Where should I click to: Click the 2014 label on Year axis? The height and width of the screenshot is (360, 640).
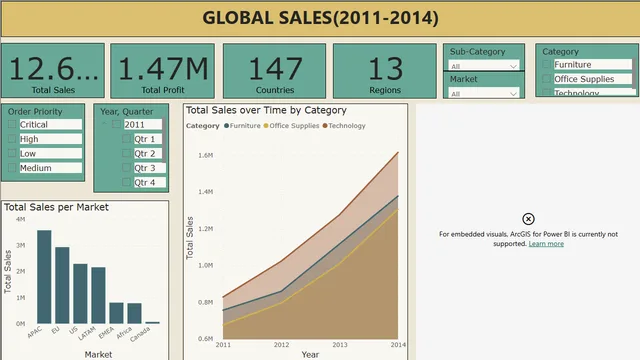point(398,345)
